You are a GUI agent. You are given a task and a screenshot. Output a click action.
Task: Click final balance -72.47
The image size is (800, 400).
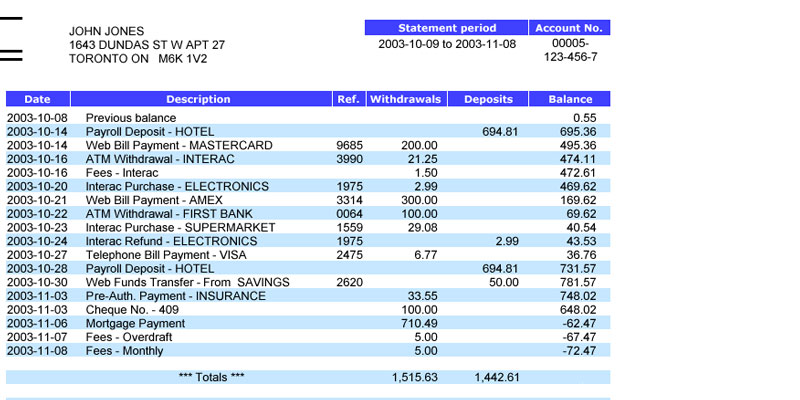pyautogui.click(x=579, y=351)
